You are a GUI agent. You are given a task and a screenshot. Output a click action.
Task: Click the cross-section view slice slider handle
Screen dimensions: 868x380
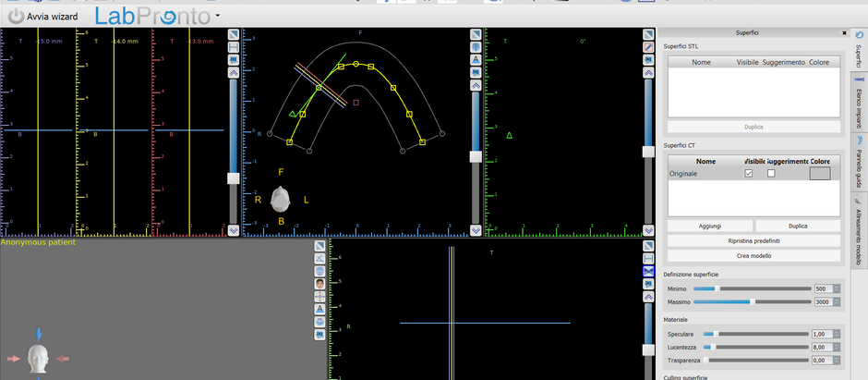pos(233,178)
